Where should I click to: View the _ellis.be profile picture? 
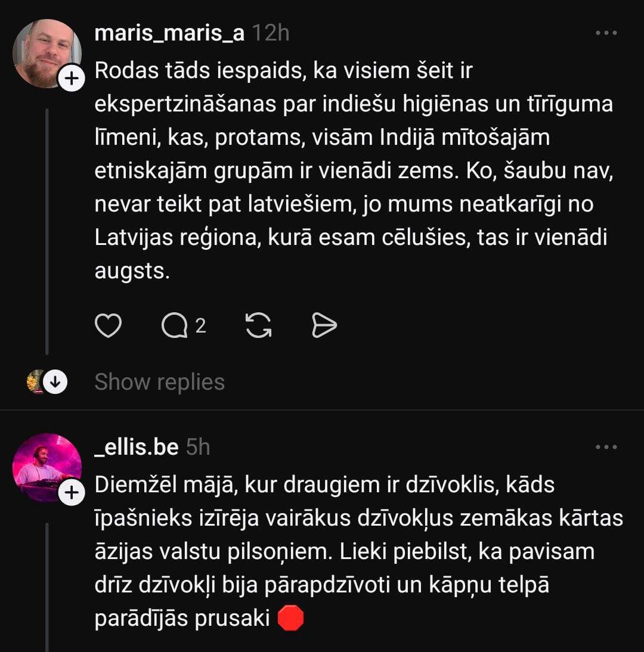click(x=46, y=467)
